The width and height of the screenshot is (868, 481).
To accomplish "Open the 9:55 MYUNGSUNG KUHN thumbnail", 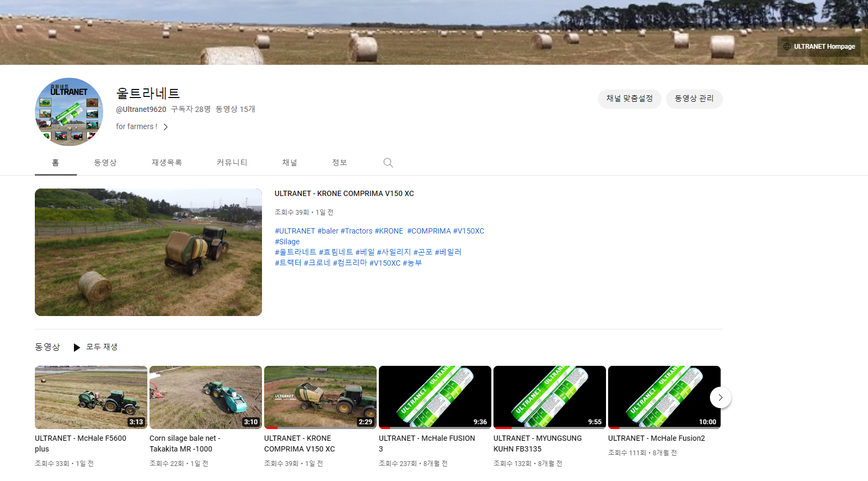I will 550,397.
